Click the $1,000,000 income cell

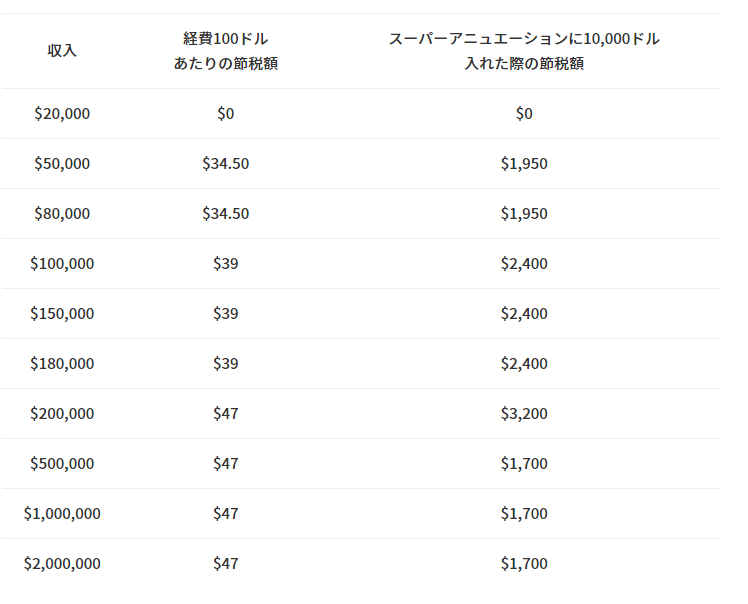(62, 514)
